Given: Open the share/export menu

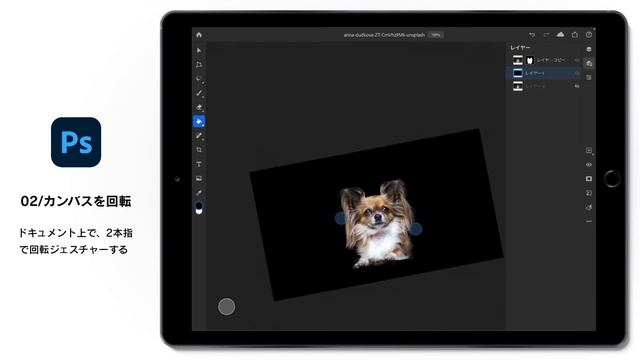Looking at the screenshot, I should [575, 35].
